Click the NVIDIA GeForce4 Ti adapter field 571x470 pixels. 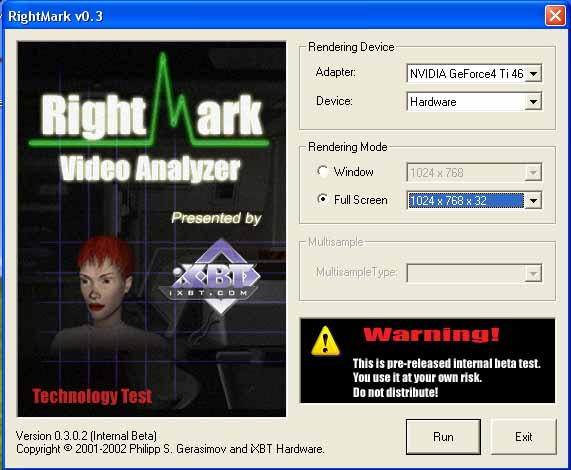[x=466, y=74]
